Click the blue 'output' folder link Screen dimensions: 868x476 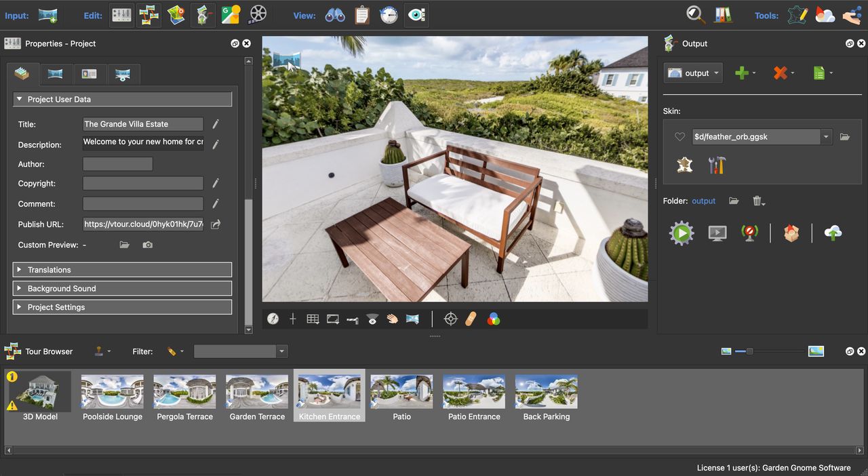pyautogui.click(x=703, y=201)
